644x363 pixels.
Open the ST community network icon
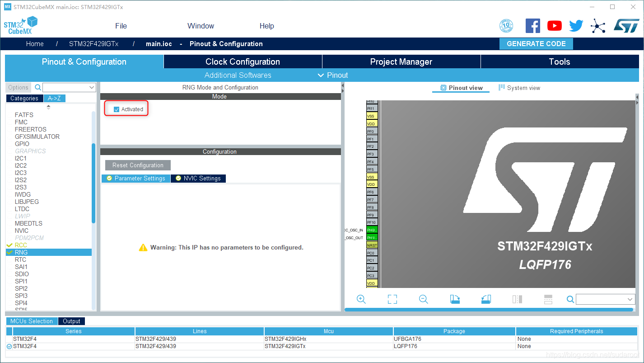pyautogui.click(x=598, y=26)
